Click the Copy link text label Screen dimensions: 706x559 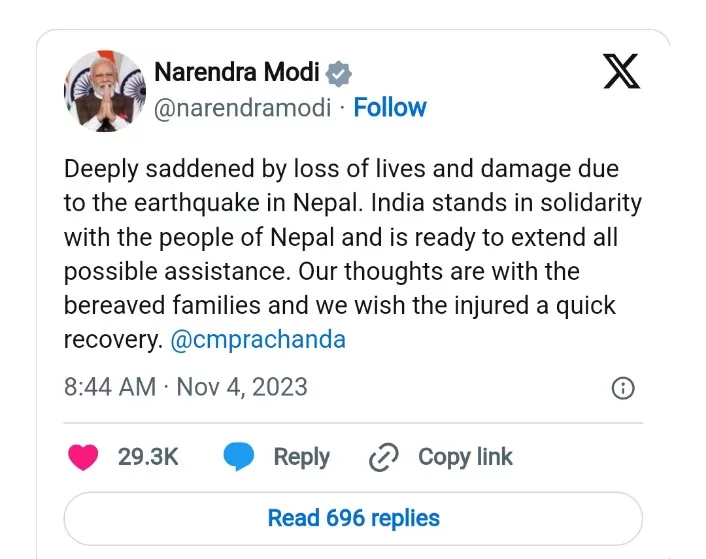[x=465, y=457]
